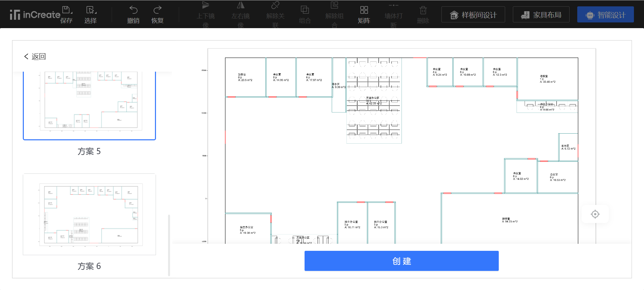
Task: Click the 会议室 17.97 m² room label
Action: click(x=314, y=77)
